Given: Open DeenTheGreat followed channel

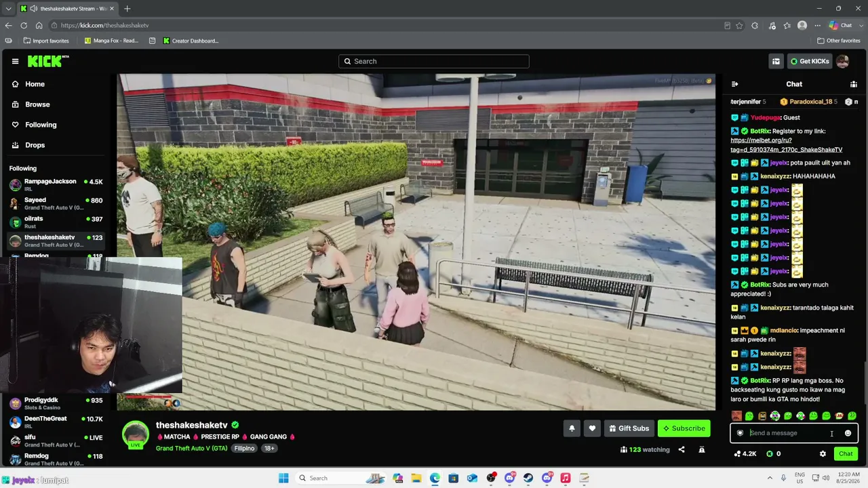Looking at the screenshot, I should click(57, 422).
